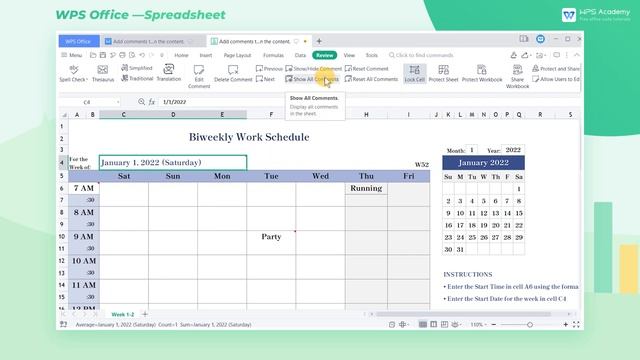Open the Data ribbon tab
Screen dimensions: 640x360
tap(300, 55)
